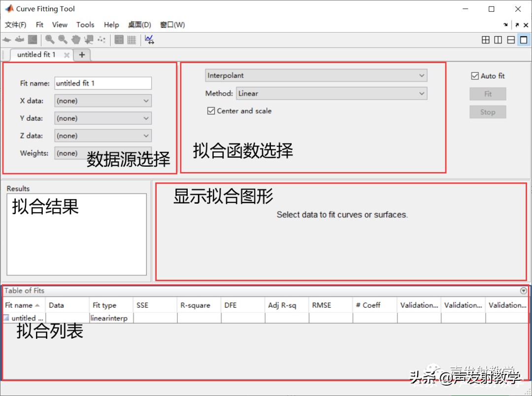The image size is (532, 396).
Task: Click the Print Preview toolbar icon
Action: click(33, 39)
